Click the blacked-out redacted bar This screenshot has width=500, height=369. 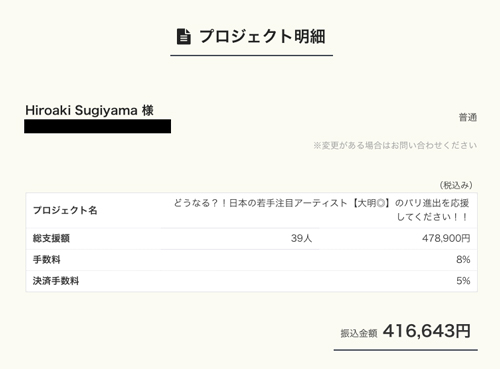[97, 126]
